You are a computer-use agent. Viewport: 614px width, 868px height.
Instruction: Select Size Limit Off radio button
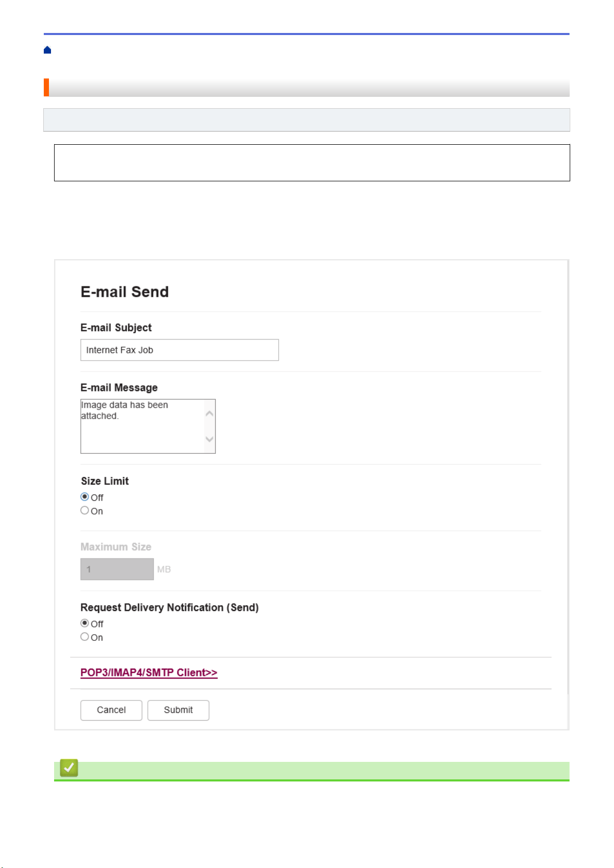tap(84, 497)
